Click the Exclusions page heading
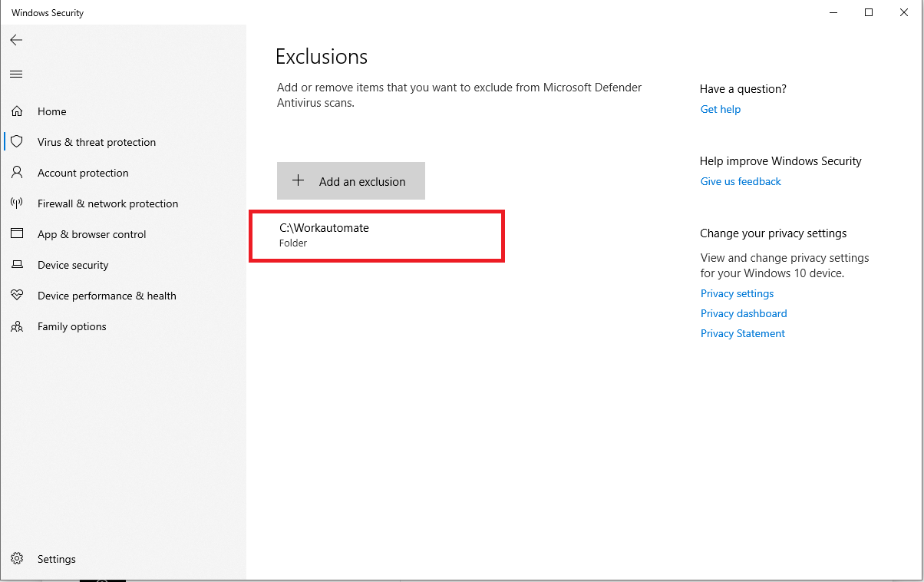 click(322, 57)
